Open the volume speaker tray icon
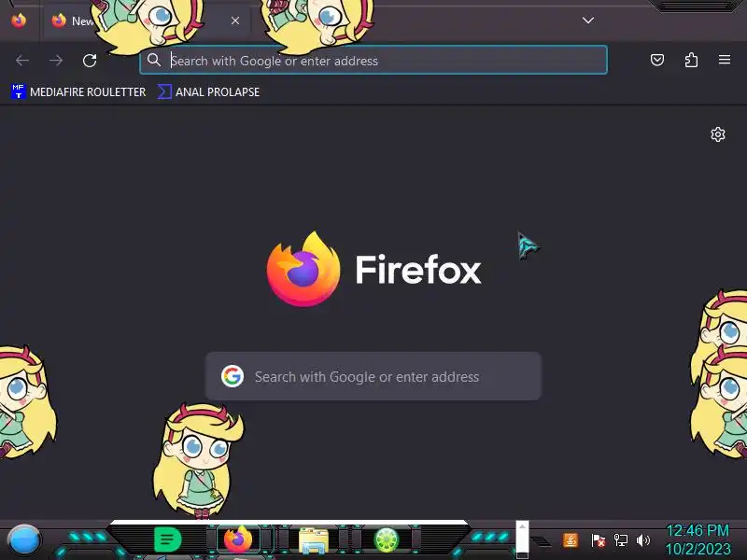This screenshot has width=747, height=560. click(x=643, y=540)
